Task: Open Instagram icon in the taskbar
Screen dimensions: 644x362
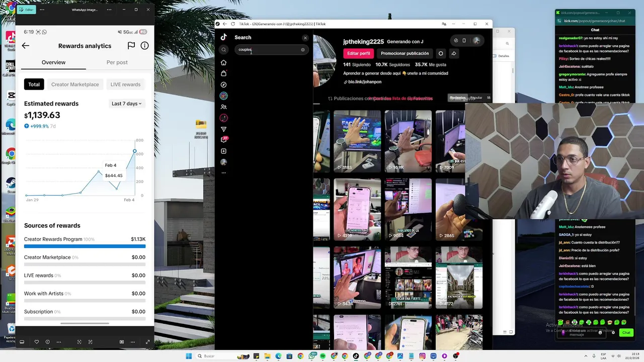Action: [x=422, y=356]
